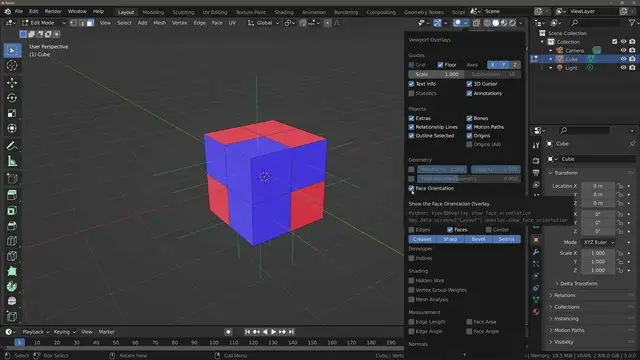This screenshot has width=640, height=360.
Task: Select the Knife tool
Action: tap(12, 256)
